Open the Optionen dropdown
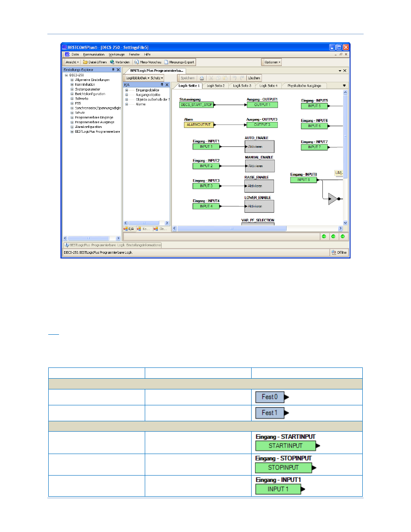411x532 pixels. tap(272, 62)
